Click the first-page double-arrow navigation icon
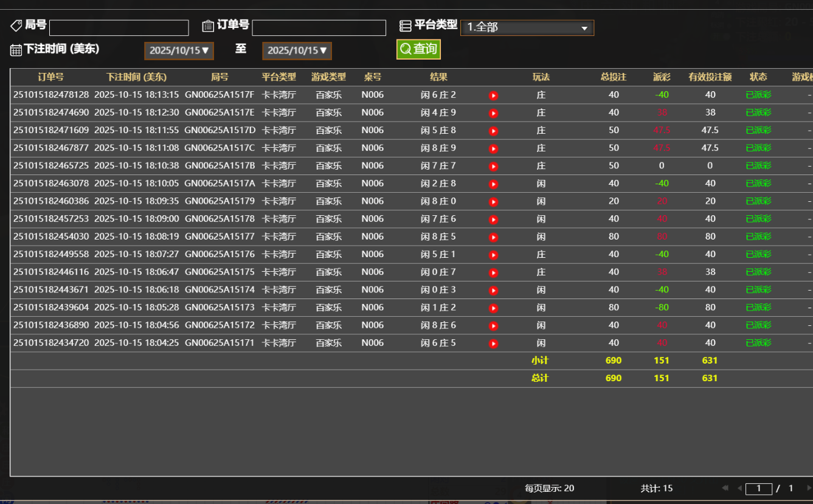The image size is (813, 504). [x=725, y=488]
